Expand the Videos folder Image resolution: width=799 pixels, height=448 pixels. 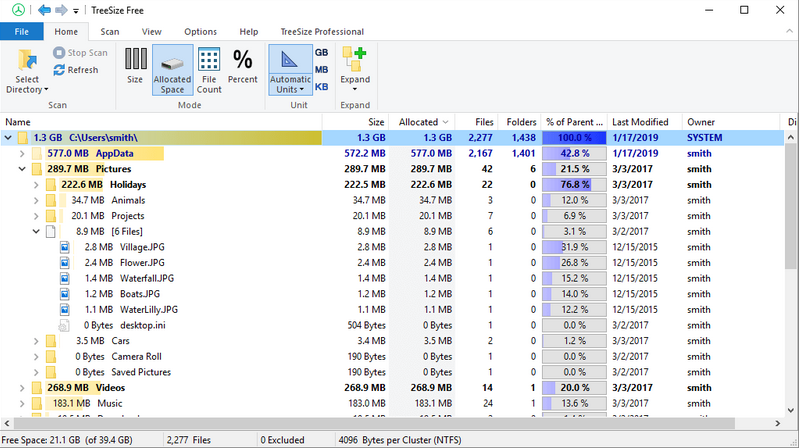point(22,388)
